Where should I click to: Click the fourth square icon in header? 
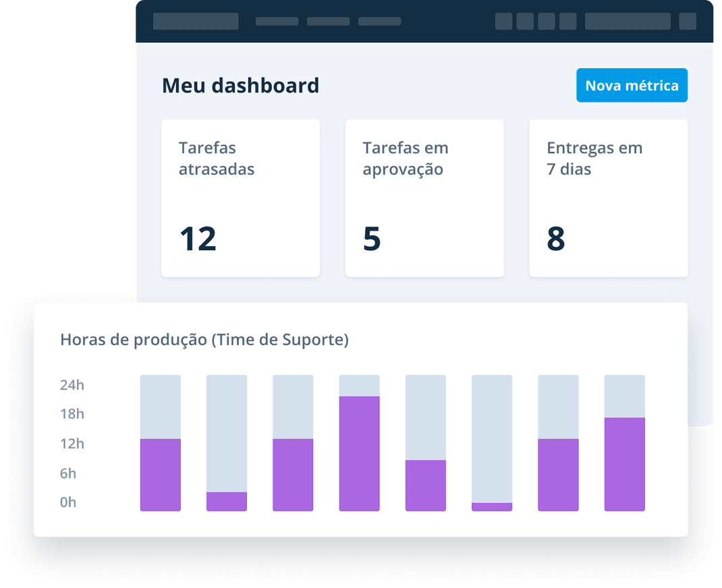[x=567, y=21]
